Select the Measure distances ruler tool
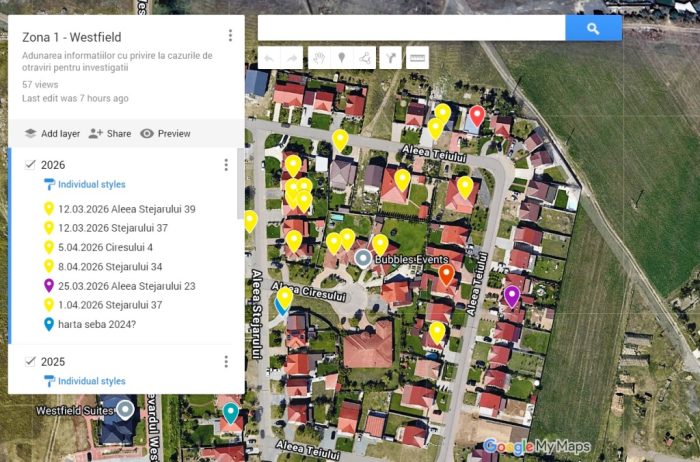 coord(417,58)
